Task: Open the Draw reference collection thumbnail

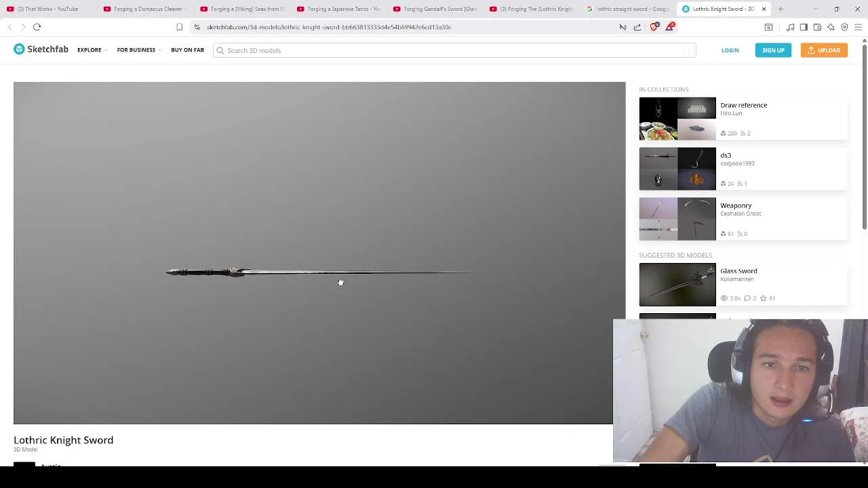Action: point(677,119)
